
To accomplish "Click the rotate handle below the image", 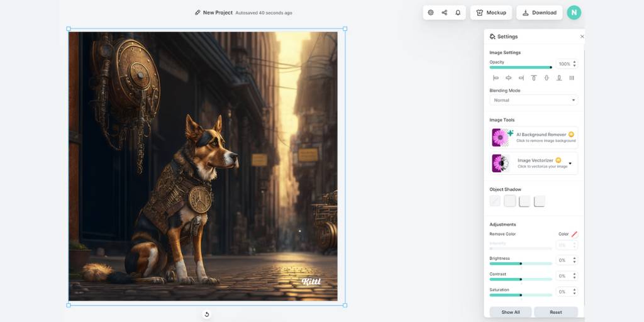I will coord(206,314).
